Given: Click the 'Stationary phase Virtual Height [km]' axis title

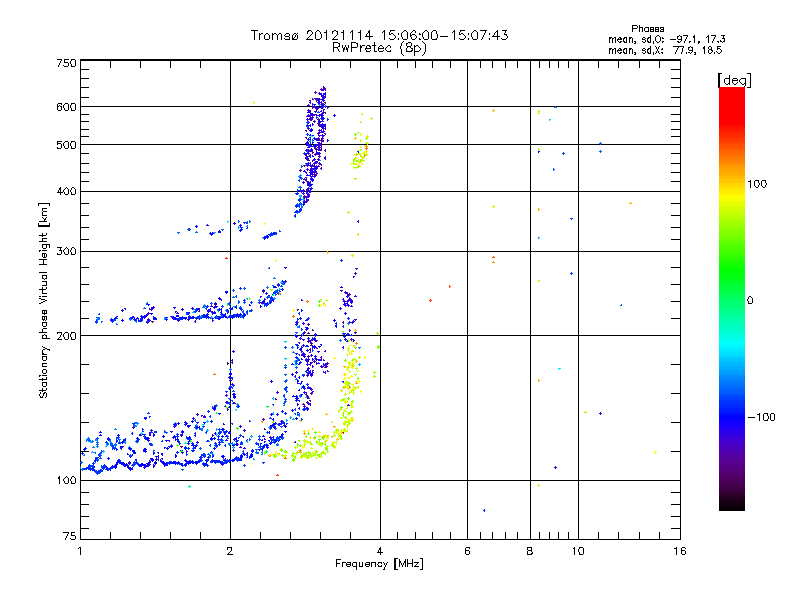Looking at the screenshot, I should coord(44,300).
